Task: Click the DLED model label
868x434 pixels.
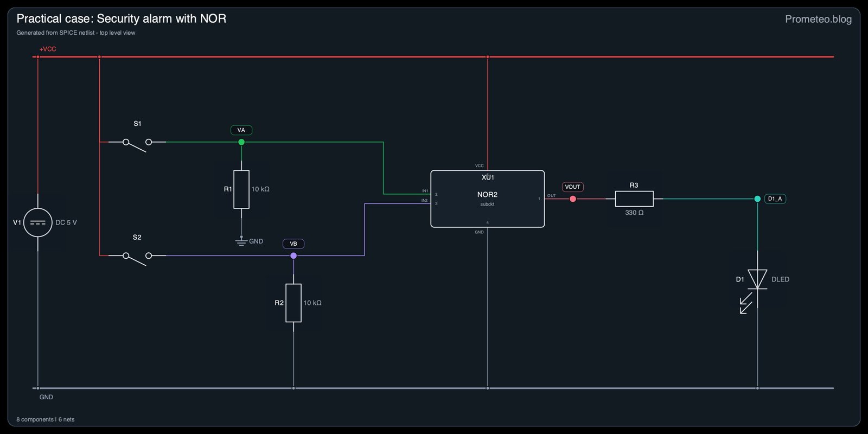Action: 781,279
